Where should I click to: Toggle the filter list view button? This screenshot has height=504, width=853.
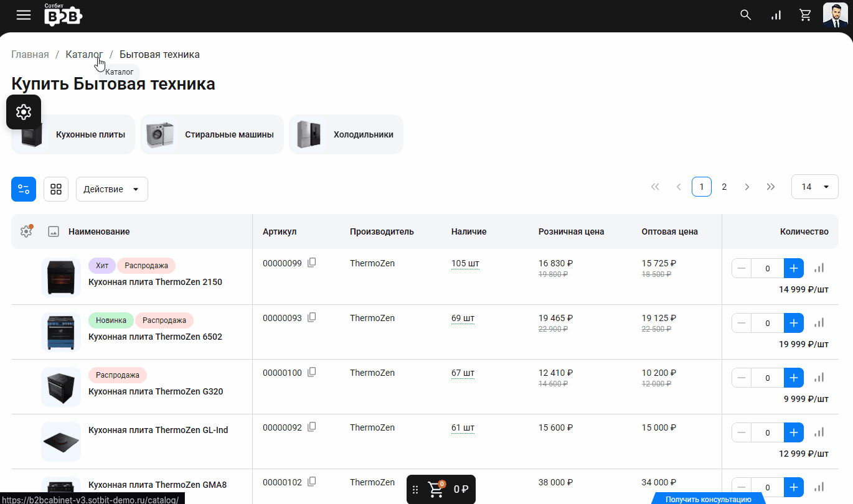pyautogui.click(x=24, y=189)
